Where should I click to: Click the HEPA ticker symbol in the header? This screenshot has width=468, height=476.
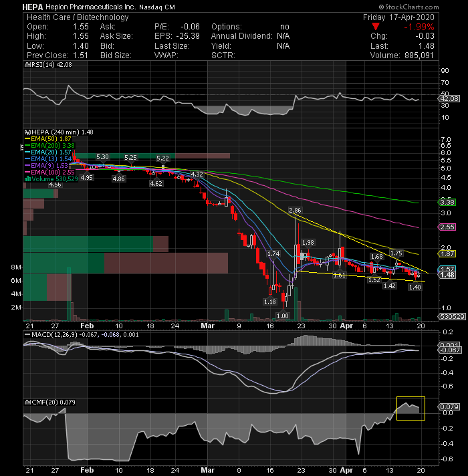click(x=33, y=7)
